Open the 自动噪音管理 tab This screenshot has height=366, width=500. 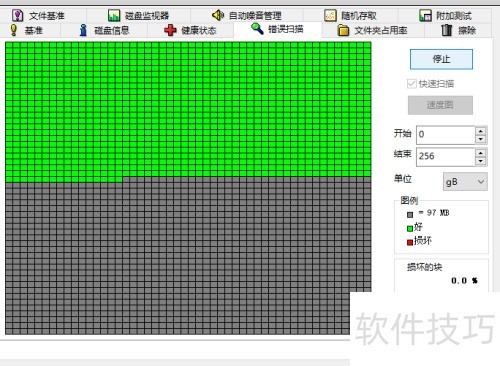[247, 15]
